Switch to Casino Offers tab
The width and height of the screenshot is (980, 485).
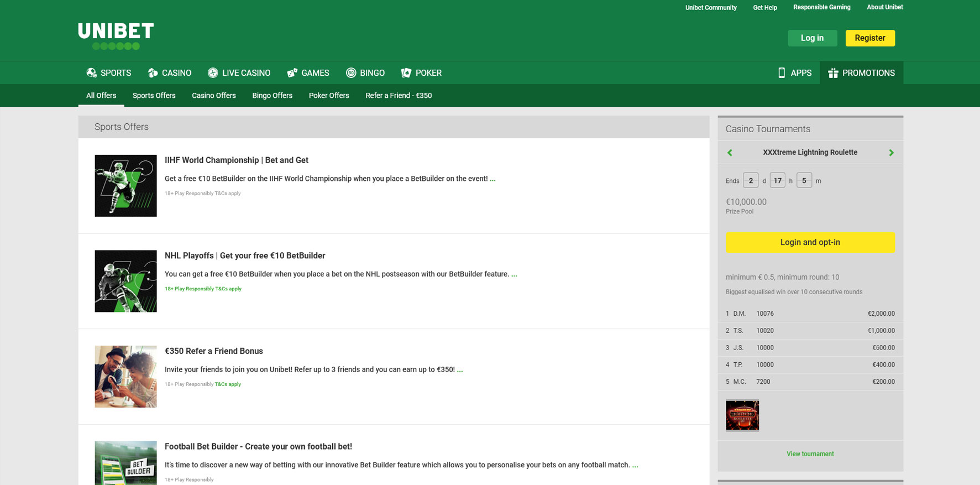214,96
